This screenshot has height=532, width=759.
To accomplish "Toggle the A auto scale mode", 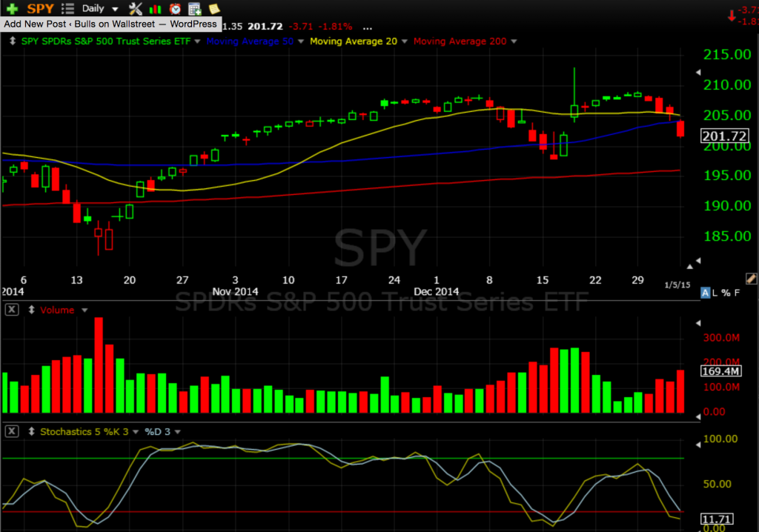I will coord(706,293).
